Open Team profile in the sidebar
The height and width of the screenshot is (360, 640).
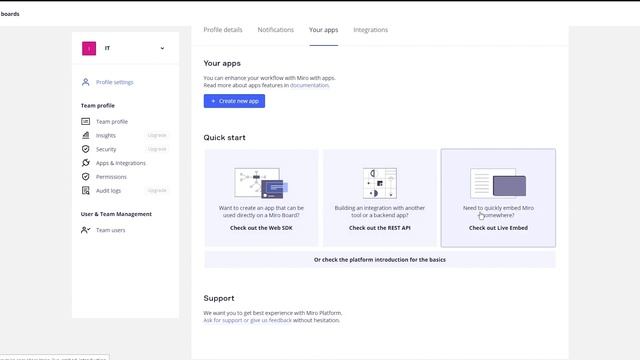point(112,122)
